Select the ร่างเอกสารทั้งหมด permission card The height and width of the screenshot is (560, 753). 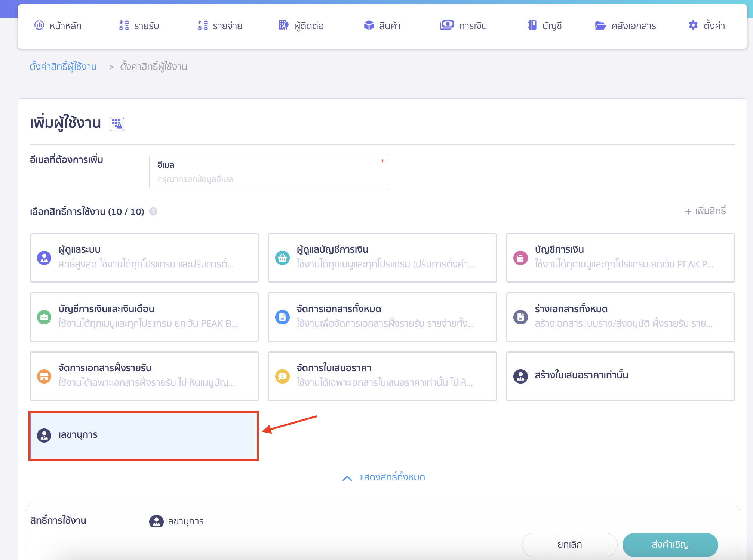620,317
